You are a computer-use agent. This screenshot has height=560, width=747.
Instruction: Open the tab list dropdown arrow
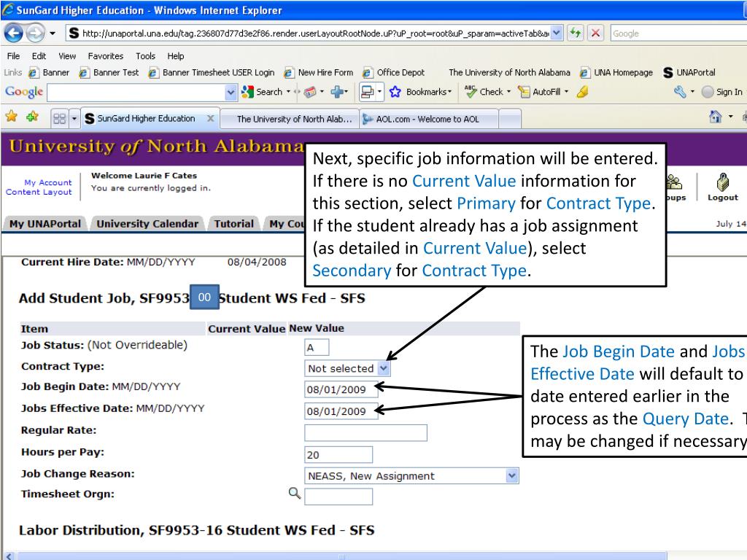[74, 119]
